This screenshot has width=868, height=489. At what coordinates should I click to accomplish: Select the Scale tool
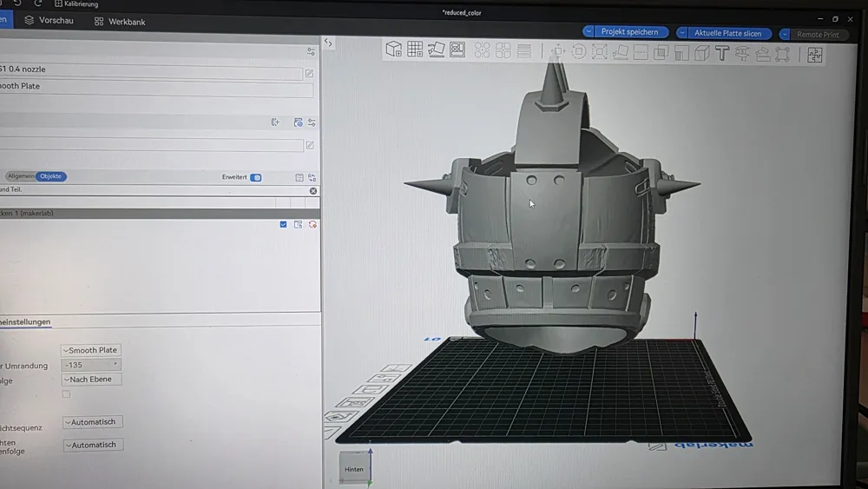(599, 52)
